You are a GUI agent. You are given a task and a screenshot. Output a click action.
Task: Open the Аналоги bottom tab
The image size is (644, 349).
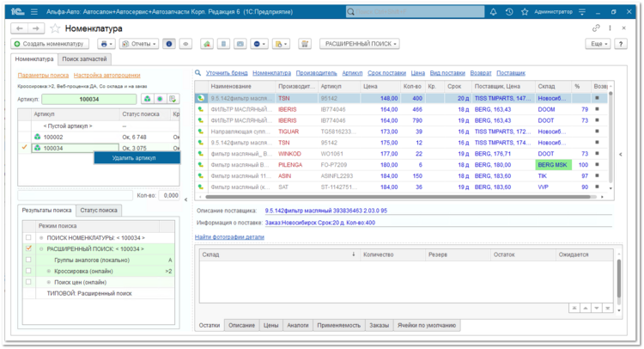pos(297,325)
